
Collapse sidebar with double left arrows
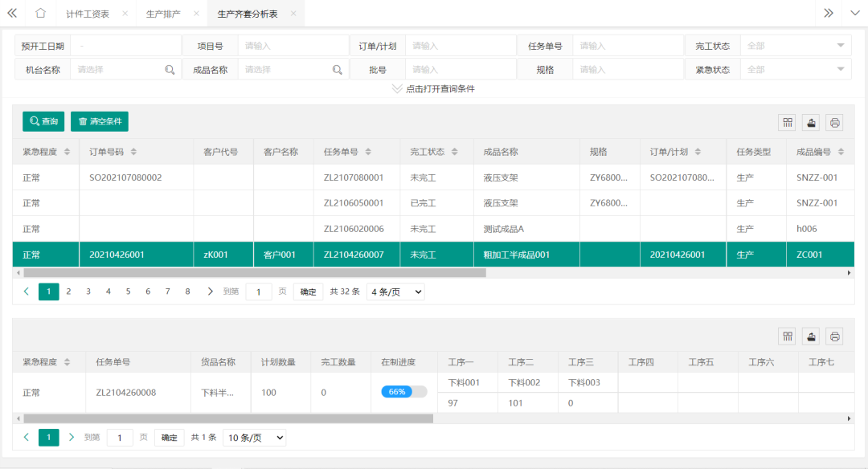click(12, 14)
